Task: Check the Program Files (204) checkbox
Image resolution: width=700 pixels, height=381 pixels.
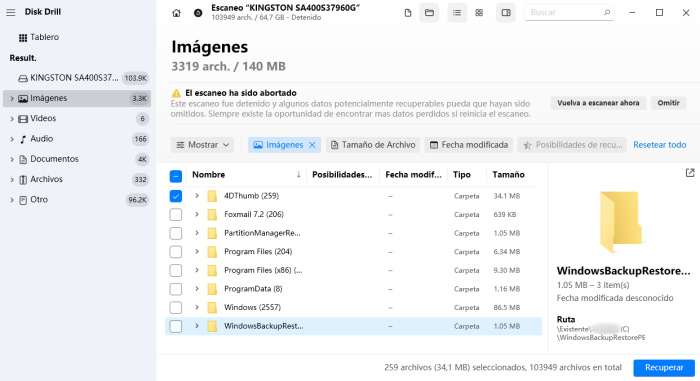Action: [x=176, y=252]
